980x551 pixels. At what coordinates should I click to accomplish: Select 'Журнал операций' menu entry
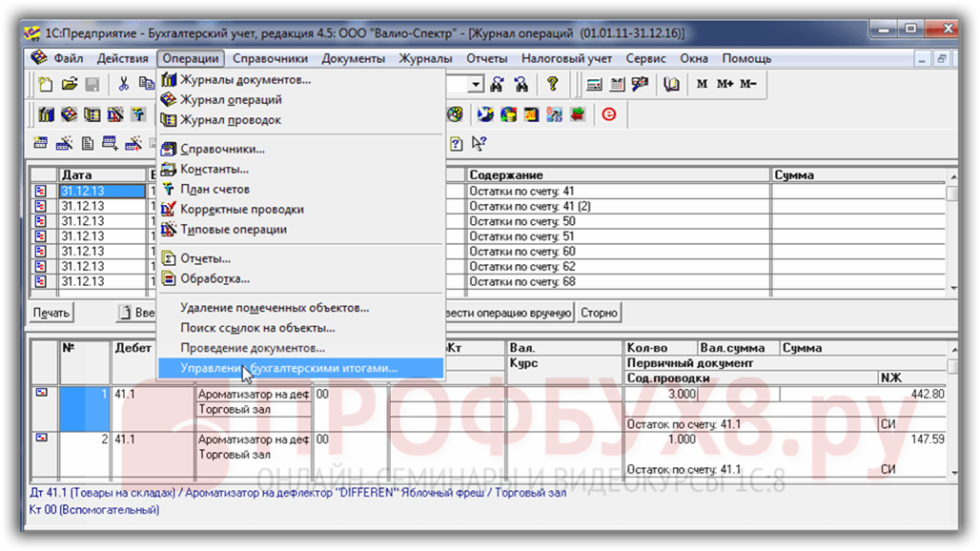coord(300,99)
